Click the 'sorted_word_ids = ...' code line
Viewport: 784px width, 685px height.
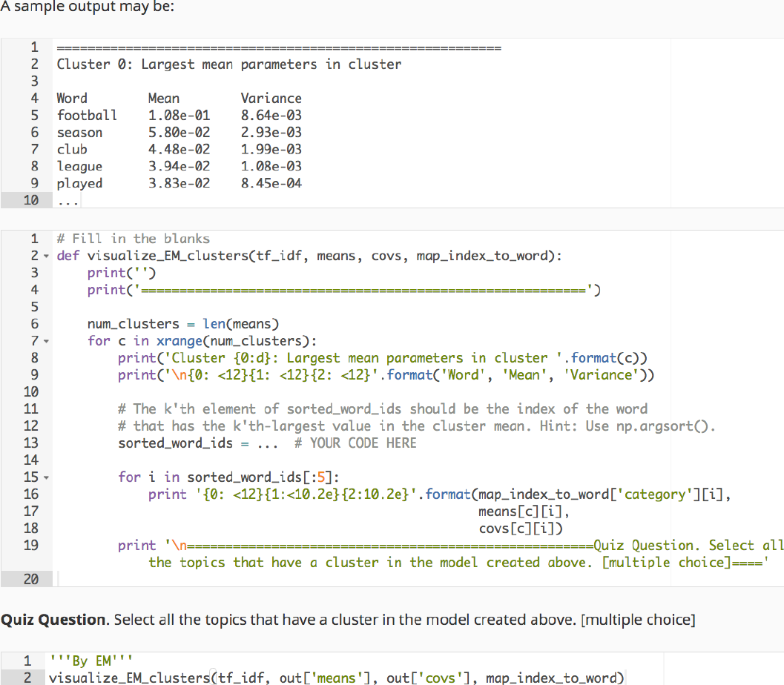[x=267, y=443]
